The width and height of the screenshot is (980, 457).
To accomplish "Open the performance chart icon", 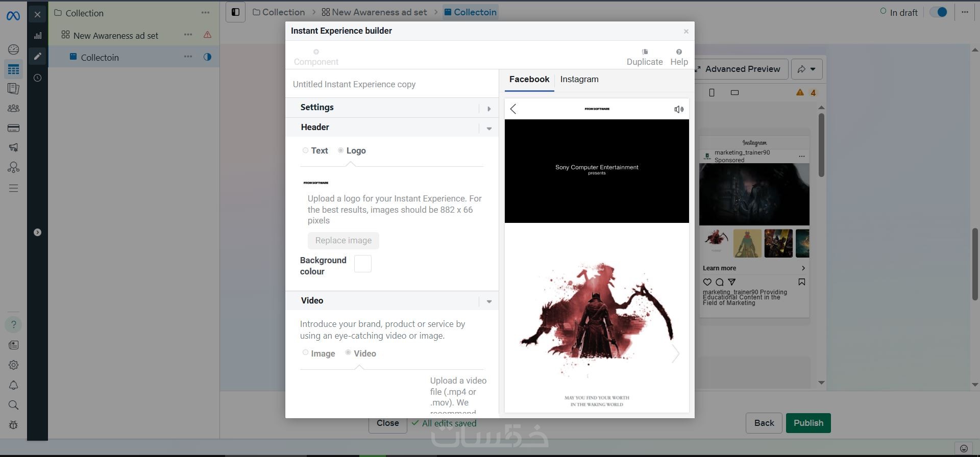I will tap(37, 35).
